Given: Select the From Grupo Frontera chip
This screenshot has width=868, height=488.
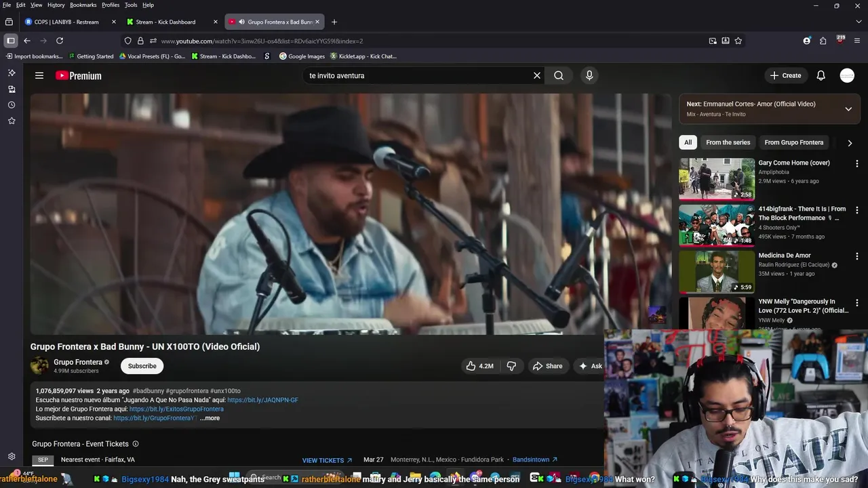Looking at the screenshot, I should point(793,142).
